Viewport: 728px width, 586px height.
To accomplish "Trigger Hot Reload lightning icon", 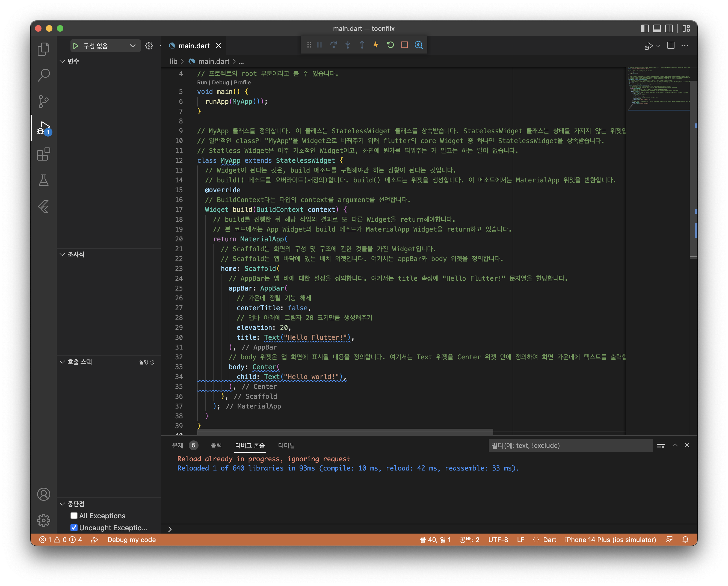I will [x=376, y=45].
